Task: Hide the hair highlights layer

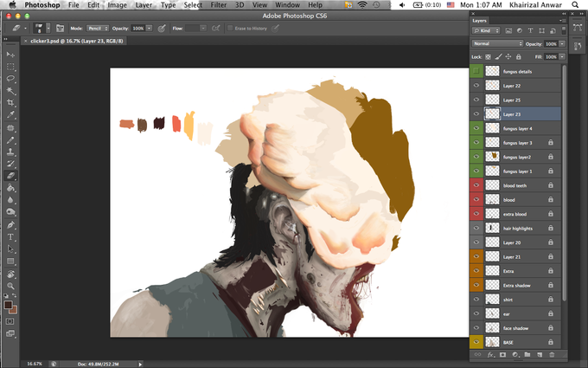Action: (476, 229)
